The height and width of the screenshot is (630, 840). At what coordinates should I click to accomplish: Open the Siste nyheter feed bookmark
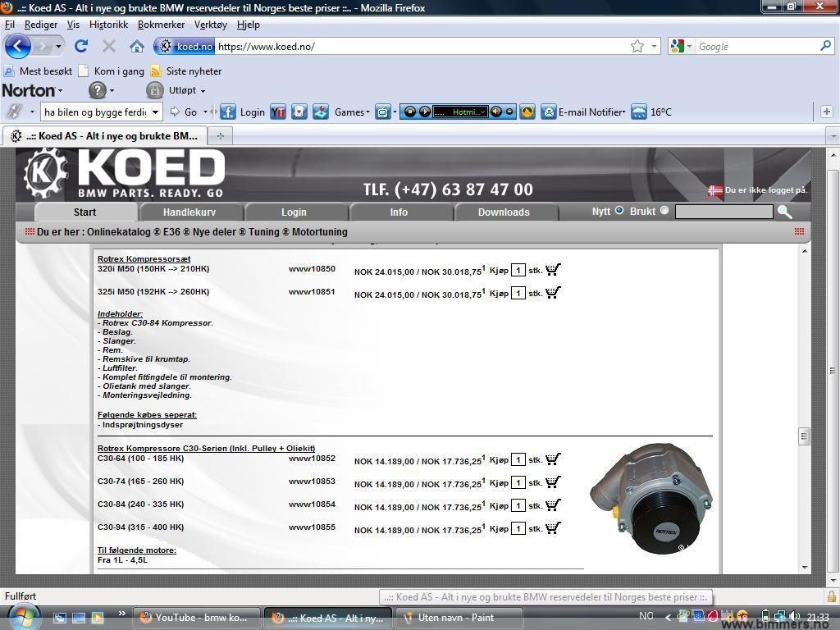click(186, 71)
